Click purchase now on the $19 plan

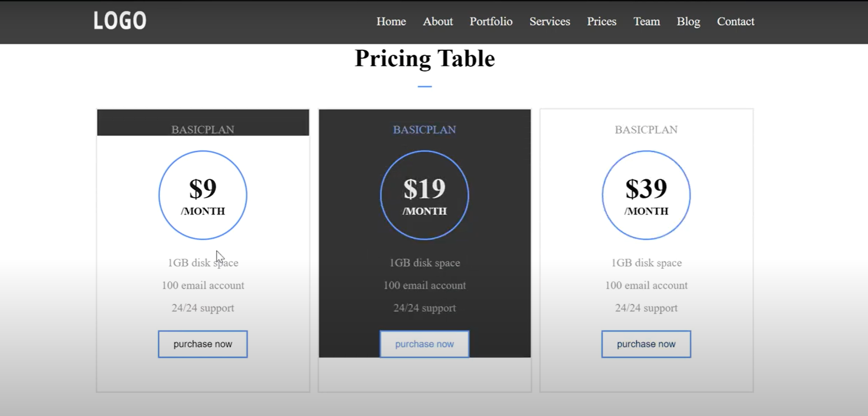(x=424, y=344)
